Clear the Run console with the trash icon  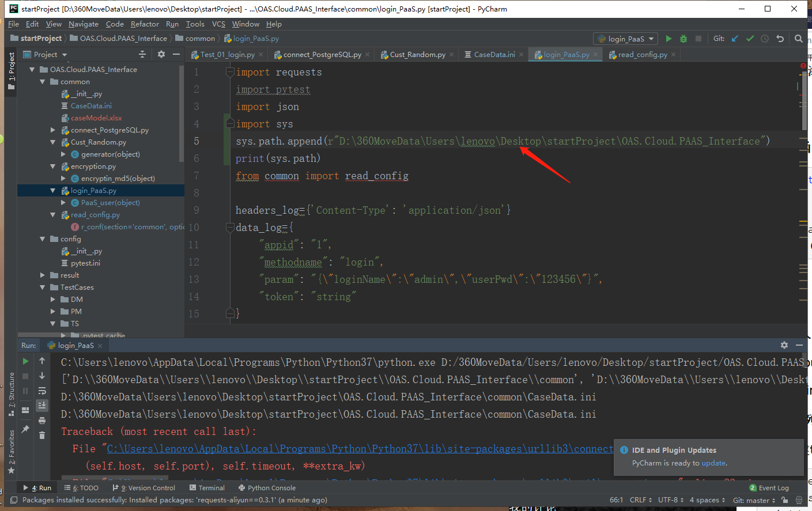(41, 436)
